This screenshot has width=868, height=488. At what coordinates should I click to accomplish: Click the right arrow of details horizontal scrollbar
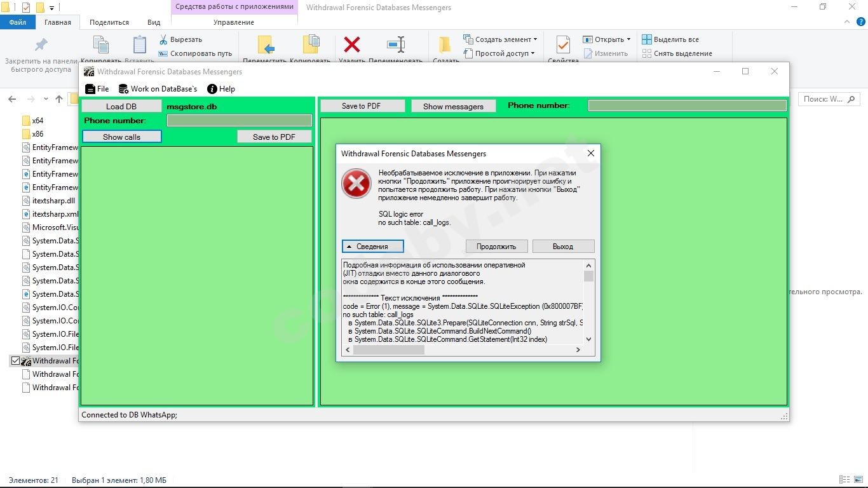[x=578, y=350]
